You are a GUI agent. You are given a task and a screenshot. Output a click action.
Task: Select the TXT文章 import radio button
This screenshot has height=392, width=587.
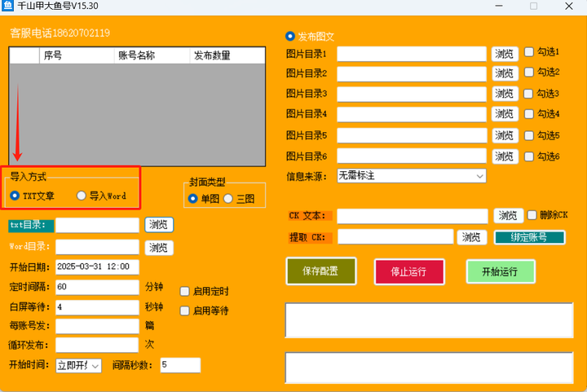15,196
